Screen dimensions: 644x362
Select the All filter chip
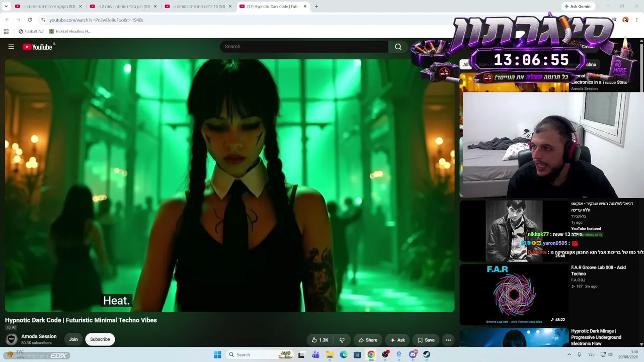[466, 64]
